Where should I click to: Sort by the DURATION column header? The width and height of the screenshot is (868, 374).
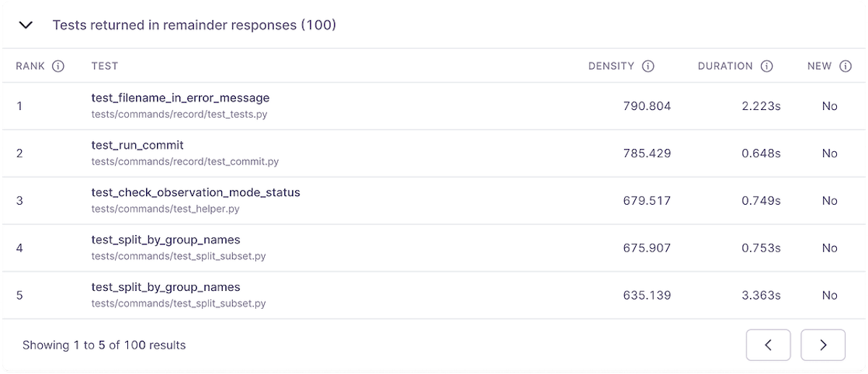[726, 66]
